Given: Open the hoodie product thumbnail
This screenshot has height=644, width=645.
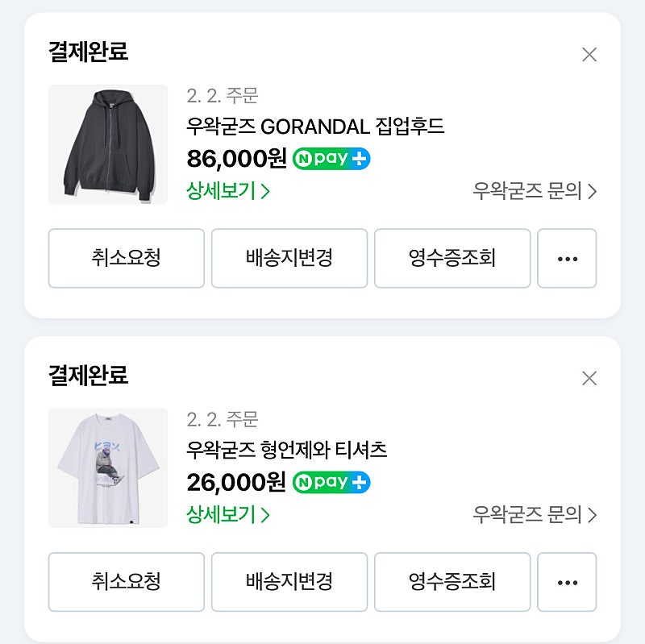Looking at the screenshot, I should pyautogui.click(x=108, y=144).
